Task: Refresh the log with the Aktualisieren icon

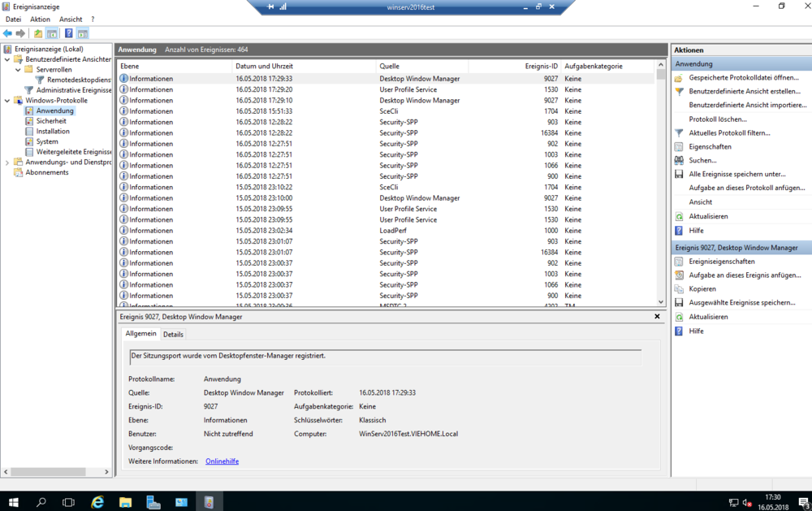Action: [x=679, y=216]
